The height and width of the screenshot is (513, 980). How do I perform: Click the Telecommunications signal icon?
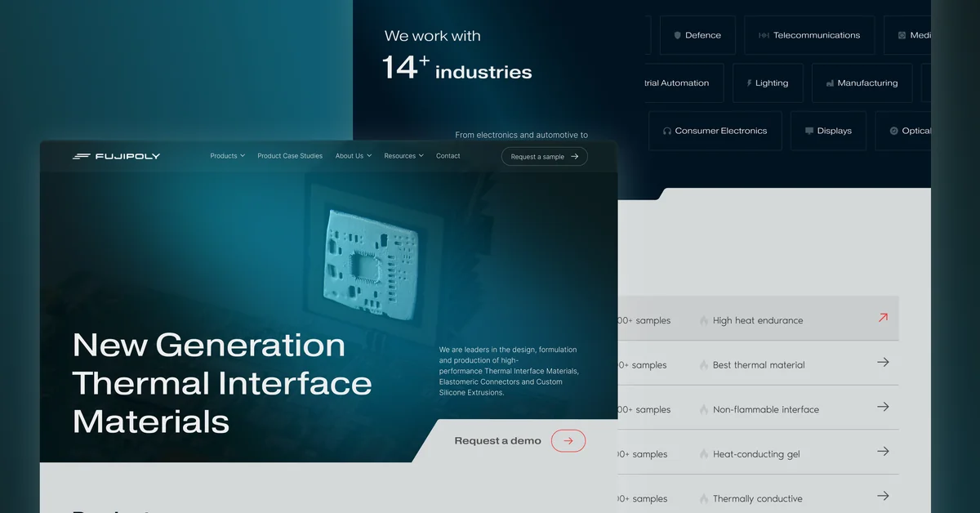point(764,36)
